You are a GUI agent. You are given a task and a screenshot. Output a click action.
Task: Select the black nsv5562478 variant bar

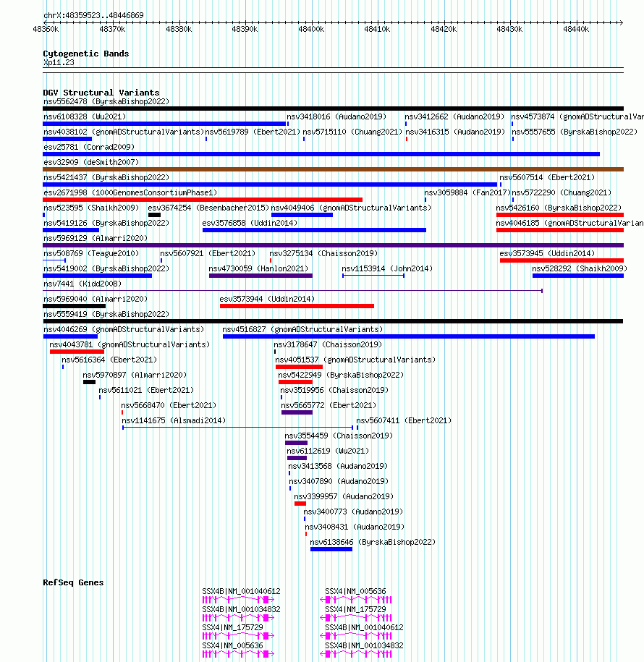[333, 109]
